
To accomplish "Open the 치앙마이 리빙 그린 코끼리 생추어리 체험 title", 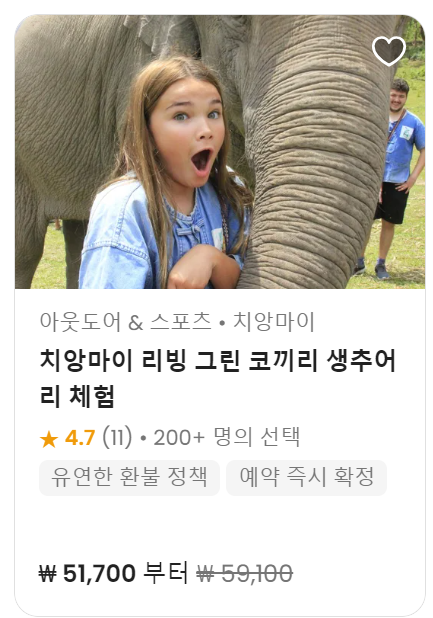I will [217, 378].
